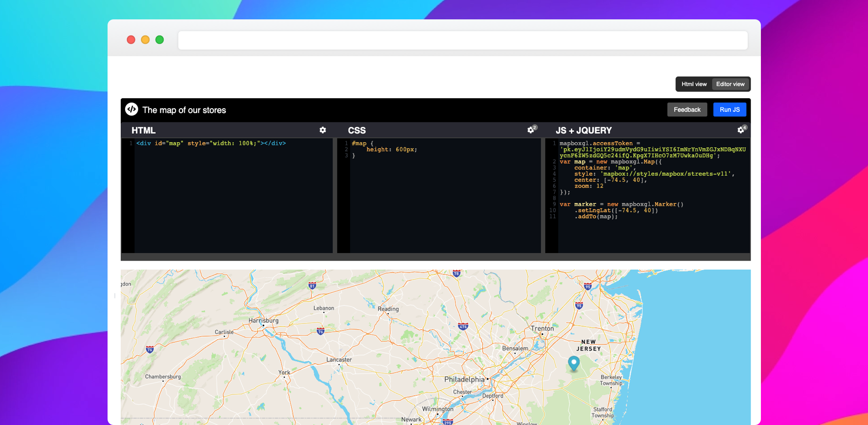
Task: Open the JS + jQuery settings gear
Action: 741,130
